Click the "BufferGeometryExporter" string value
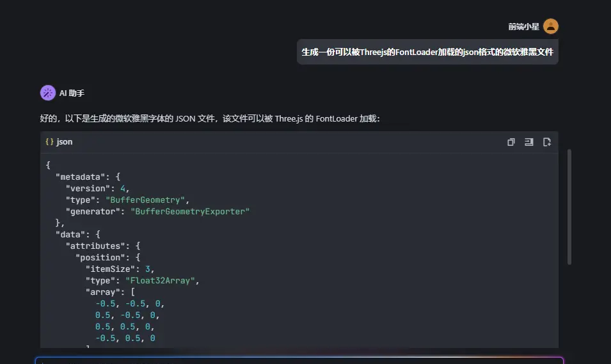 (190, 212)
